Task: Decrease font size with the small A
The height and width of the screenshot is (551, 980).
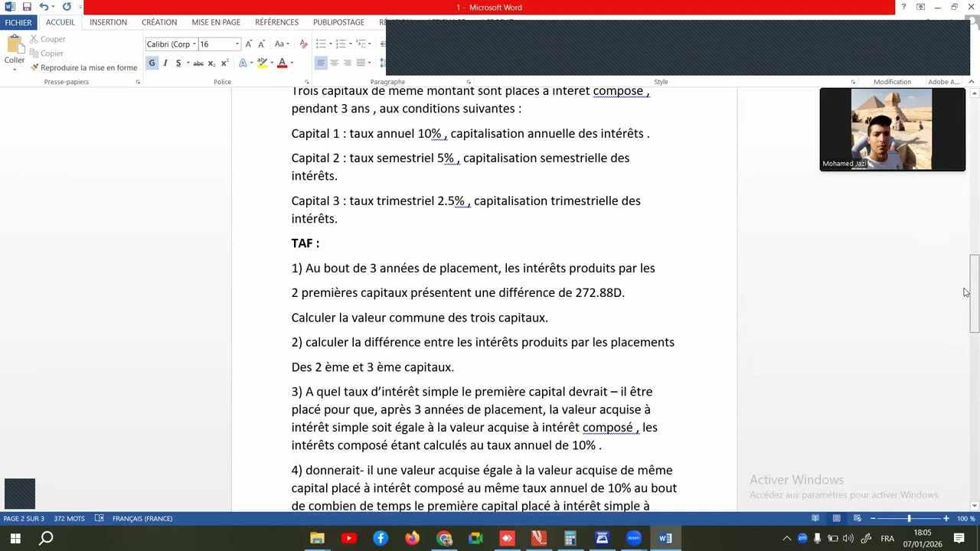Action: click(261, 44)
